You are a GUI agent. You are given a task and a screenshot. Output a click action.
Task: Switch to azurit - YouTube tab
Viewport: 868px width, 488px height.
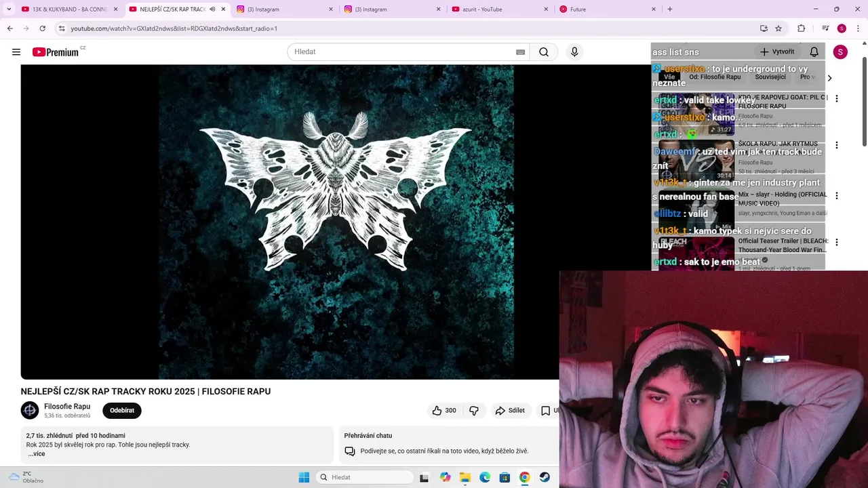500,9
